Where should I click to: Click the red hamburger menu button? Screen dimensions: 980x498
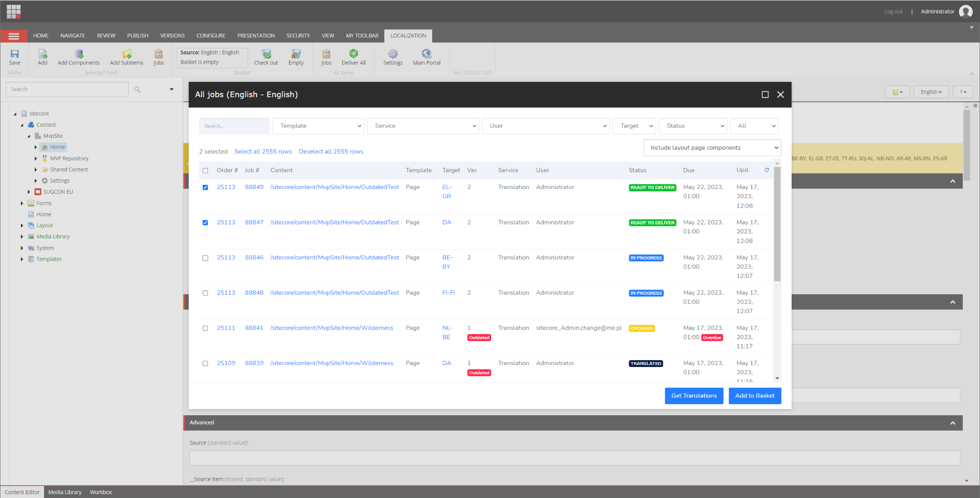[14, 36]
